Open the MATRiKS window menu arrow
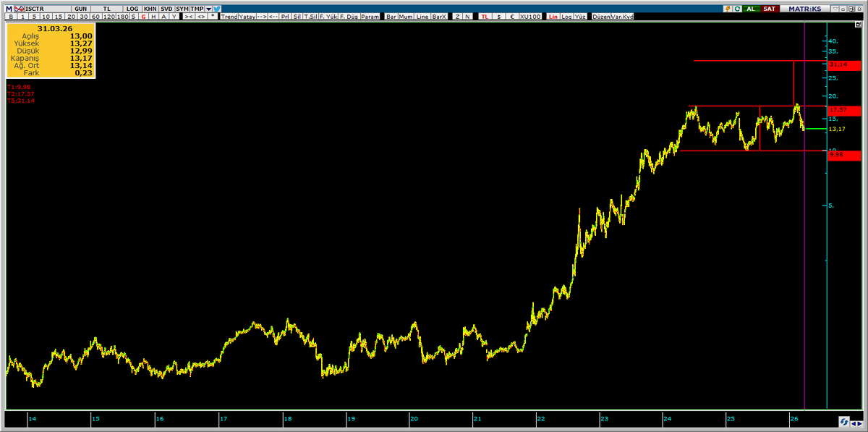Viewport: 868px width, 432px height. 835,9
